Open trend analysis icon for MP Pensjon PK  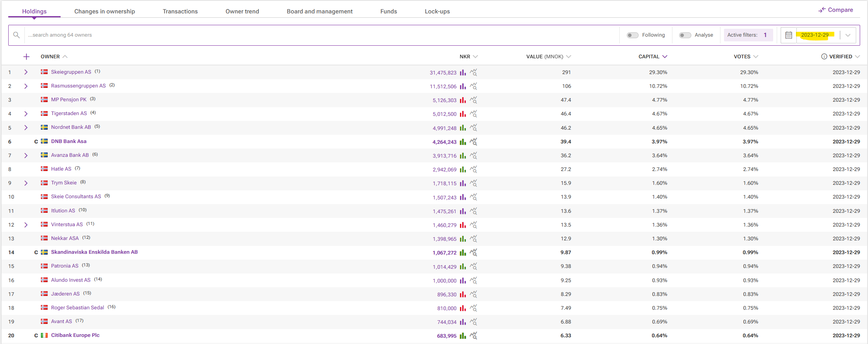coord(473,100)
